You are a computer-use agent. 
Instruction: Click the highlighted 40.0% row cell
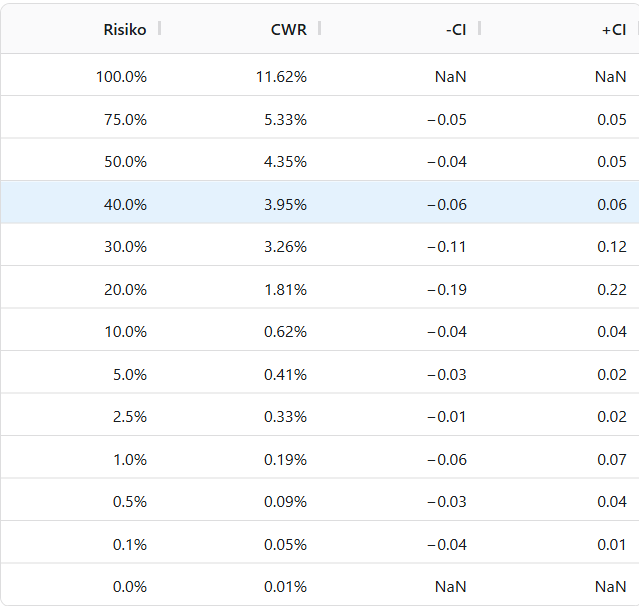tap(125, 204)
